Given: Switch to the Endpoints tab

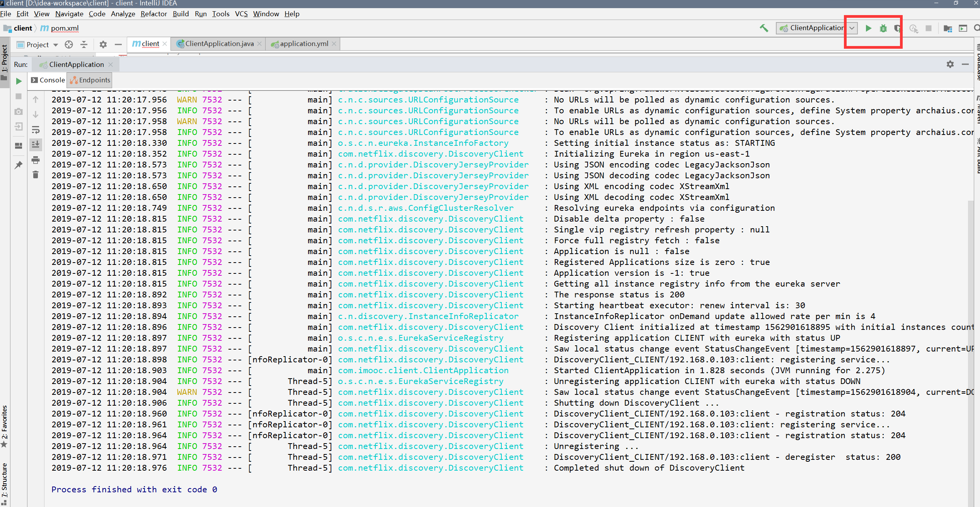Looking at the screenshot, I should (90, 80).
